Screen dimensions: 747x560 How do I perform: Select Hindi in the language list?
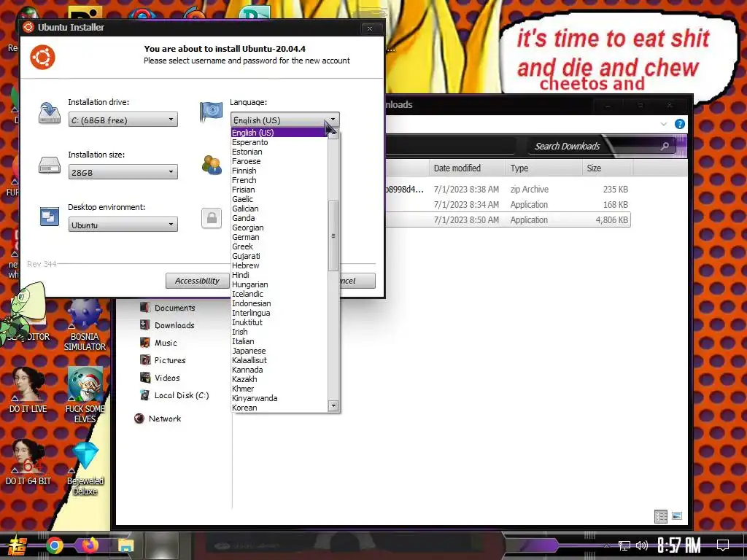click(241, 275)
